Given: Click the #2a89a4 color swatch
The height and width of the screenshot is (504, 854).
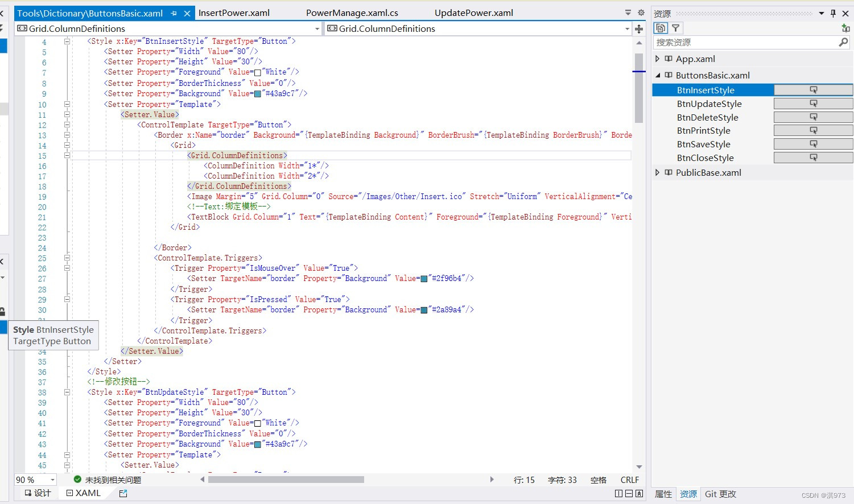Looking at the screenshot, I should (x=424, y=310).
